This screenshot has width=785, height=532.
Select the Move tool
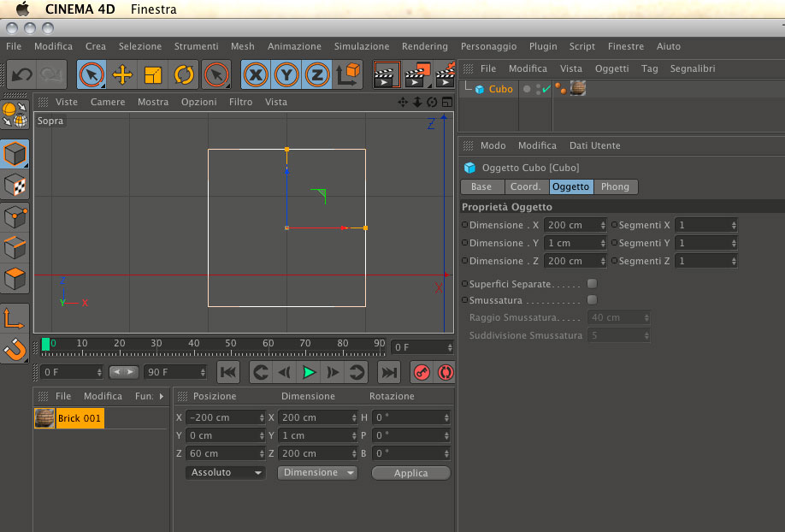pyautogui.click(x=122, y=75)
